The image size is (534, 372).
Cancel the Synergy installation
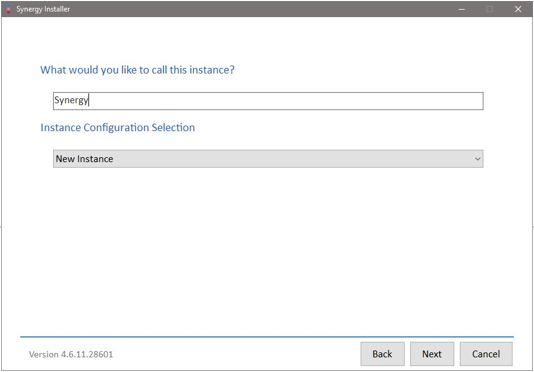pos(486,354)
